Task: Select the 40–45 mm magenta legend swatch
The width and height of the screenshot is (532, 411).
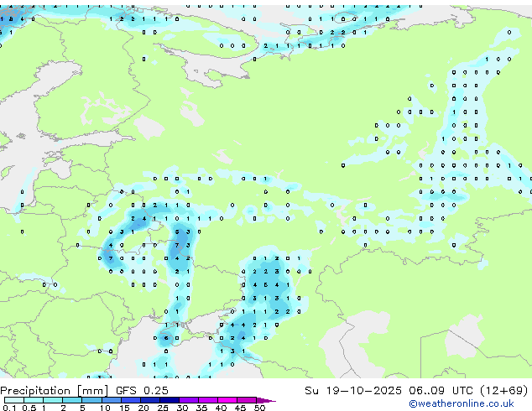Action: click(227, 400)
